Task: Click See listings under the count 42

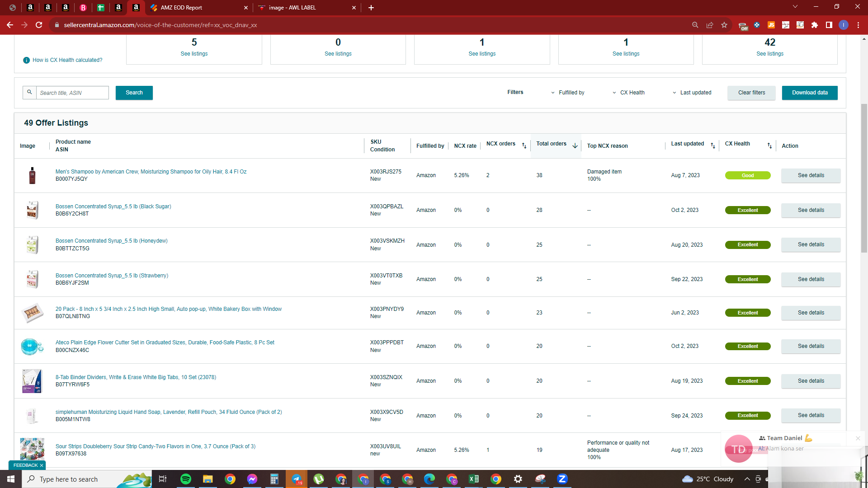Action: pyautogui.click(x=770, y=54)
